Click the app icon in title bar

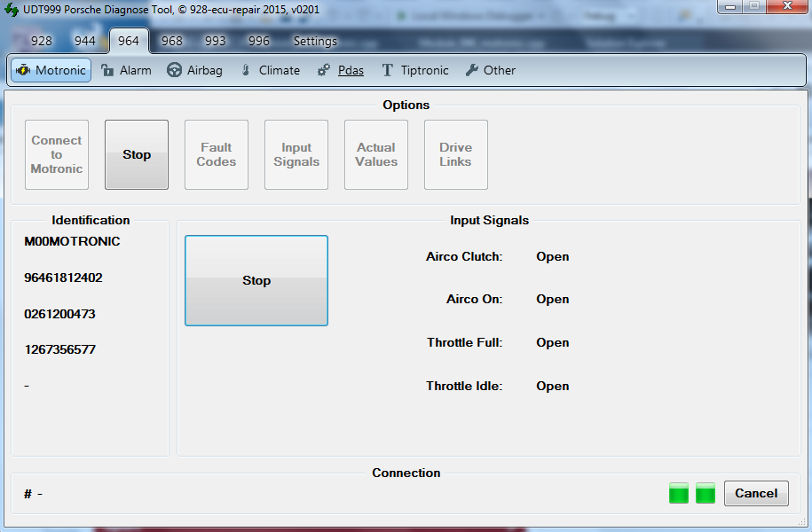tap(12, 10)
